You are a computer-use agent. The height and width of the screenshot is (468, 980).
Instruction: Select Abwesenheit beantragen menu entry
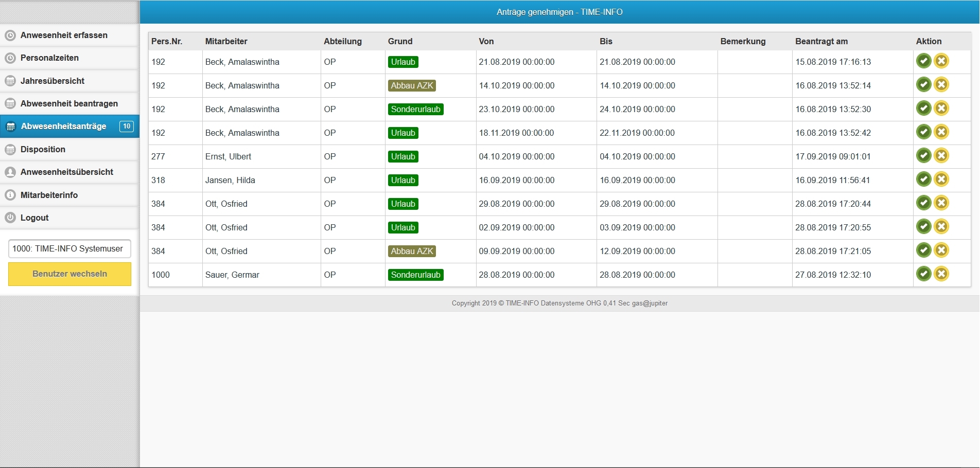click(x=69, y=104)
